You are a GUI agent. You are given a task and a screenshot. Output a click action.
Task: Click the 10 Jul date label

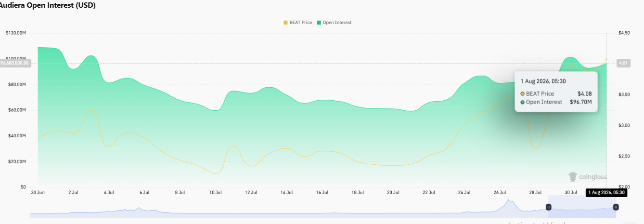coord(216,193)
